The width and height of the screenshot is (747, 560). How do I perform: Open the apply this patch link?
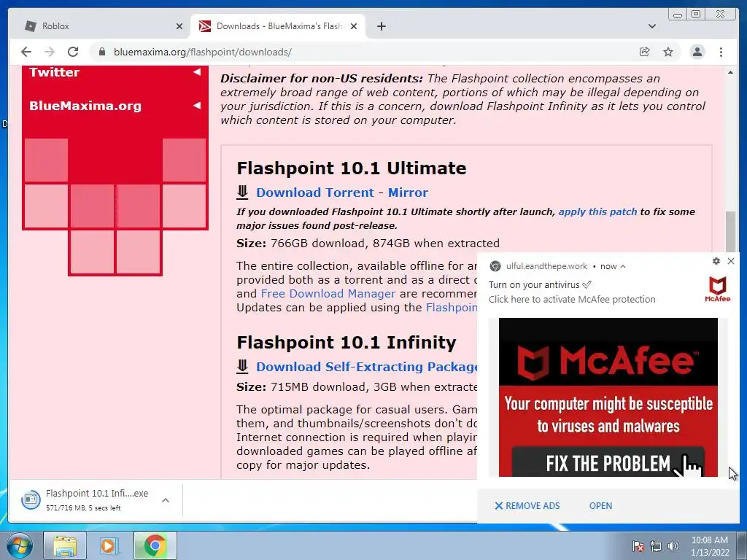point(597,211)
